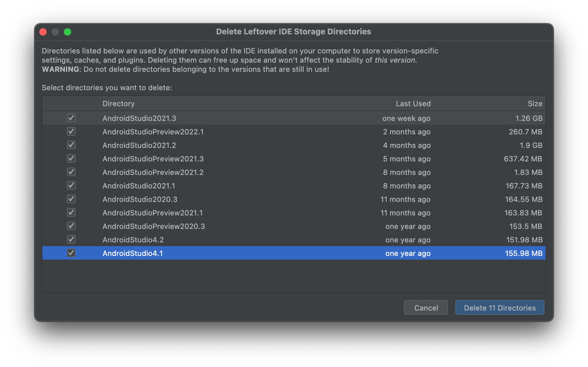Click the Size column header

pyautogui.click(x=535, y=104)
